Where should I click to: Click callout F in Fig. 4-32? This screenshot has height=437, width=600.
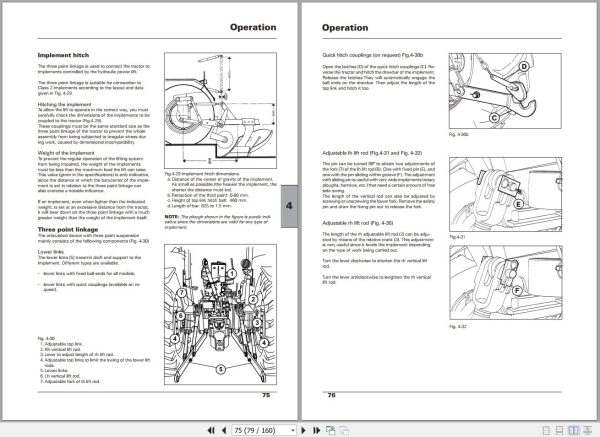point(517,291)
